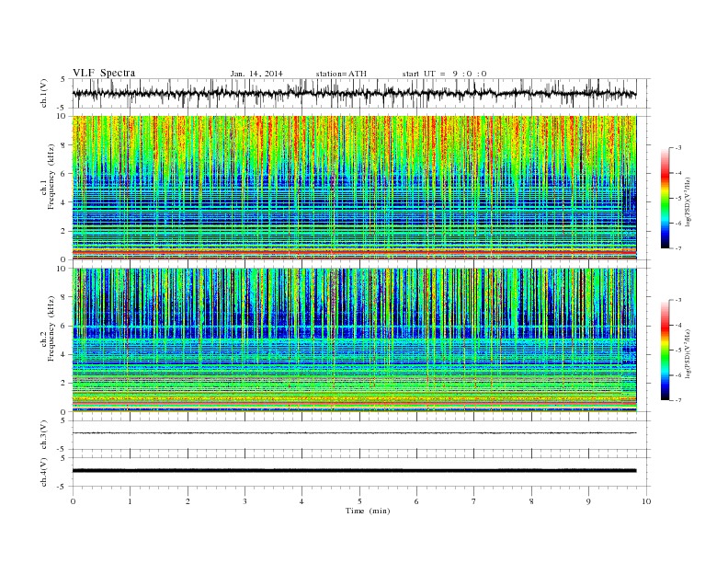This screenshot has width=728, height=563.
Task: Click the "ch.4(V)" axis label
Action: tap(44, 472)
